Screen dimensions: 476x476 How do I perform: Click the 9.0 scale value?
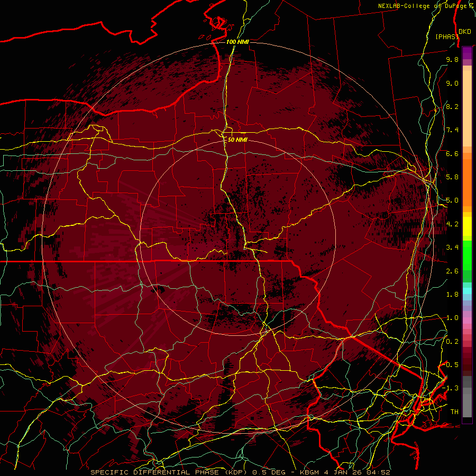point(452,84)
